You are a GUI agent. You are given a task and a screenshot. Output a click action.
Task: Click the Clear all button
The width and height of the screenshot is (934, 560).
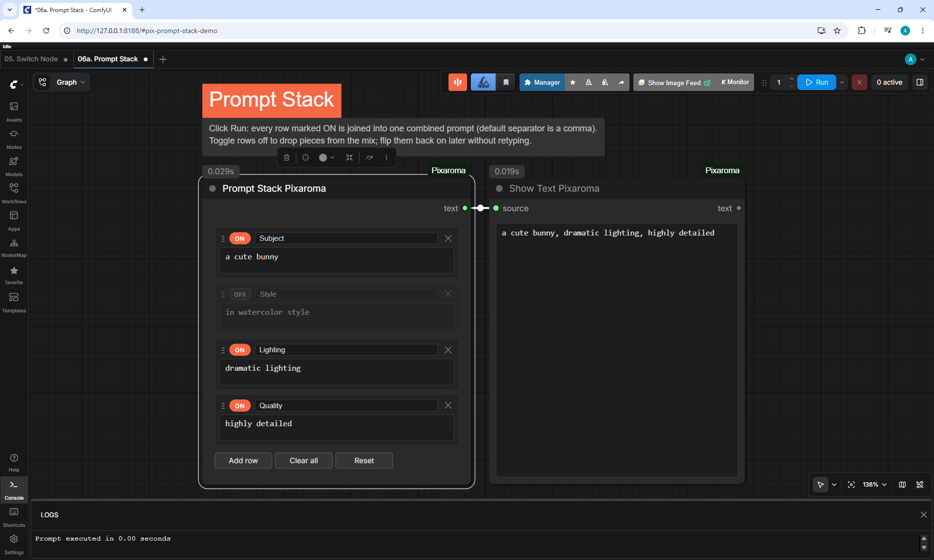point(304,460)
